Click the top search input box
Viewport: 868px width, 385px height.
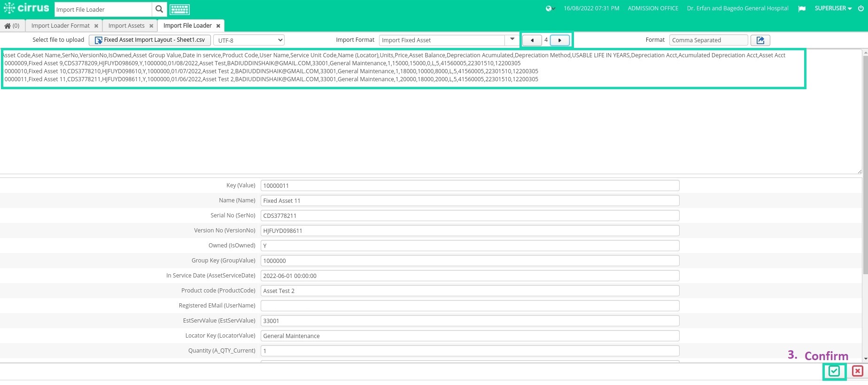pyautogui.click(x=103, y=9)
